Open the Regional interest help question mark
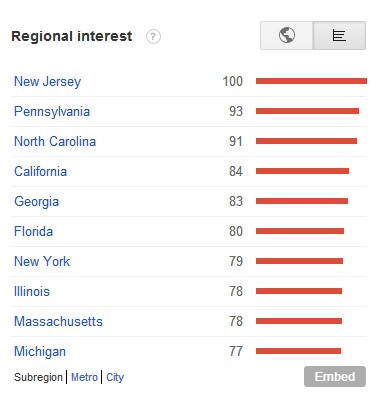Viewport: 379px width, 404px height. click(153, 36)
